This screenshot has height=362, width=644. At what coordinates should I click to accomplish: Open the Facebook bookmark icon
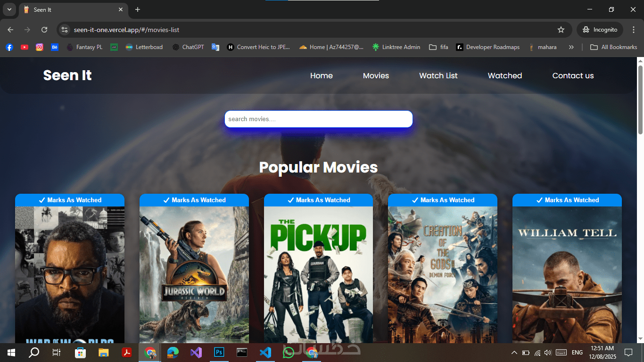(x=9, y=47)
